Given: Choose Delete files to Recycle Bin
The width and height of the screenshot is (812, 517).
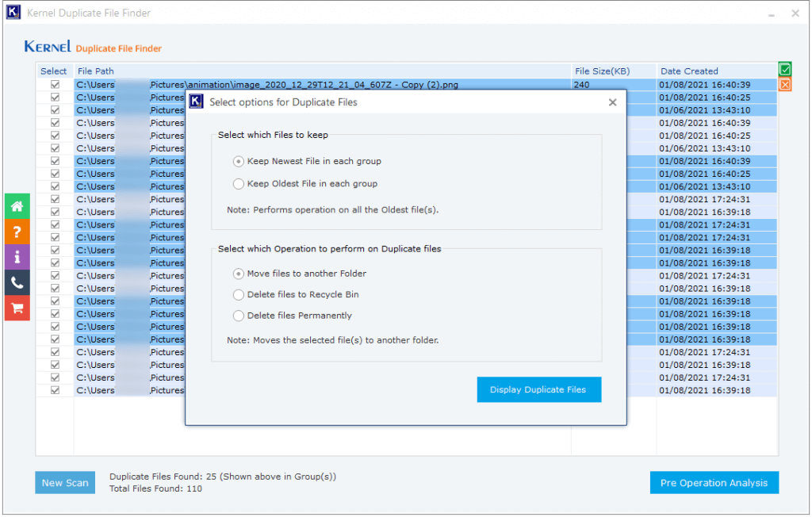Looking at the screenshot, I should pyautogui.click(x=239, y=294).
